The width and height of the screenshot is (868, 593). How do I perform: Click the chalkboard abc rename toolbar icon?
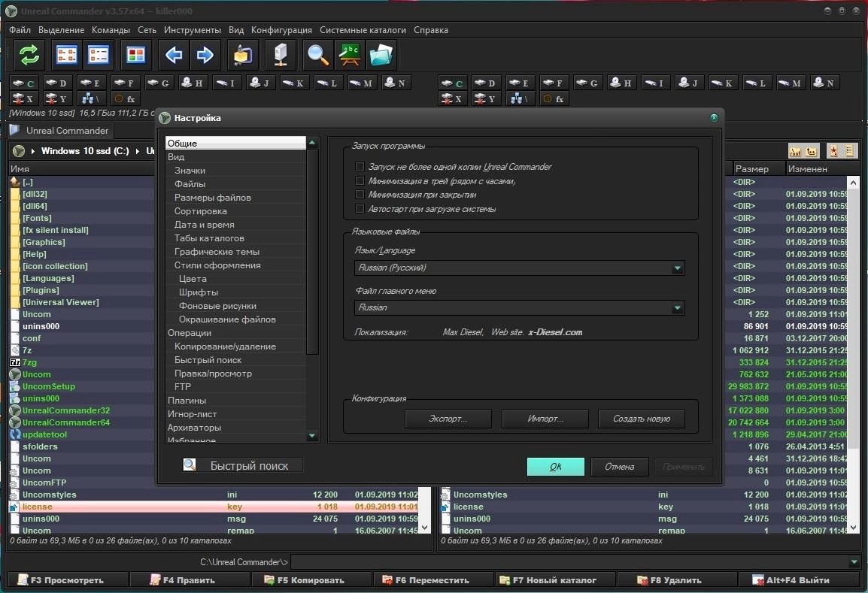click(x=349, y=55)
